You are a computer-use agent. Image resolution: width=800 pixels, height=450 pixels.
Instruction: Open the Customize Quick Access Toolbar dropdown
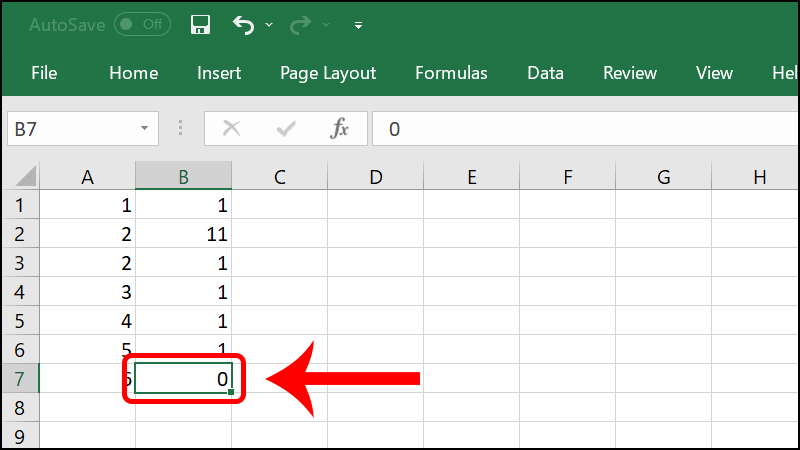tap(358, 25)
